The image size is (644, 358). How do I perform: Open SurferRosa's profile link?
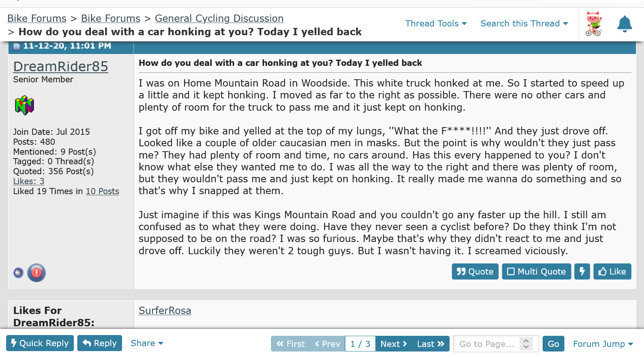tap(165, 311)
